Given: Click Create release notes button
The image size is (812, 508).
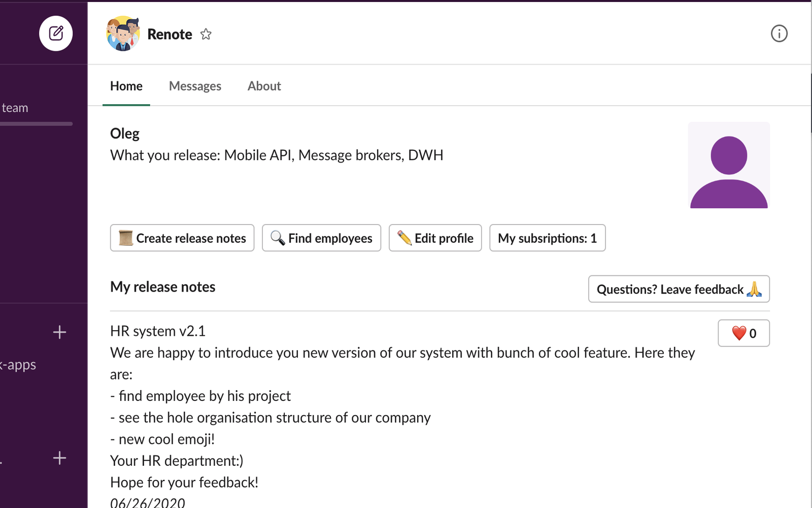Looking at the screenshot, I should [182, 238].
